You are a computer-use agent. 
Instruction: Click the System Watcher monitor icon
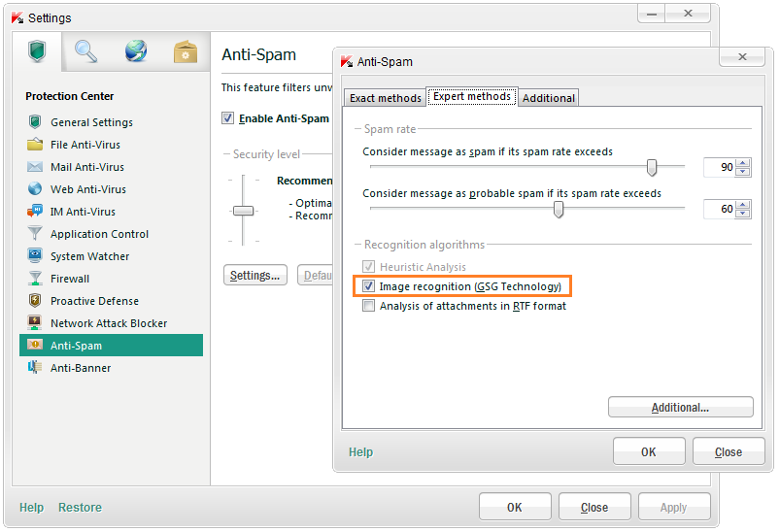[x=35, y=255]
